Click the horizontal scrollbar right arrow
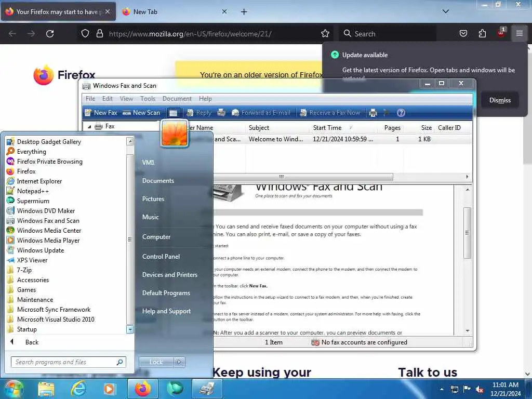Screen dimensions: 532x399 (467, 177)
